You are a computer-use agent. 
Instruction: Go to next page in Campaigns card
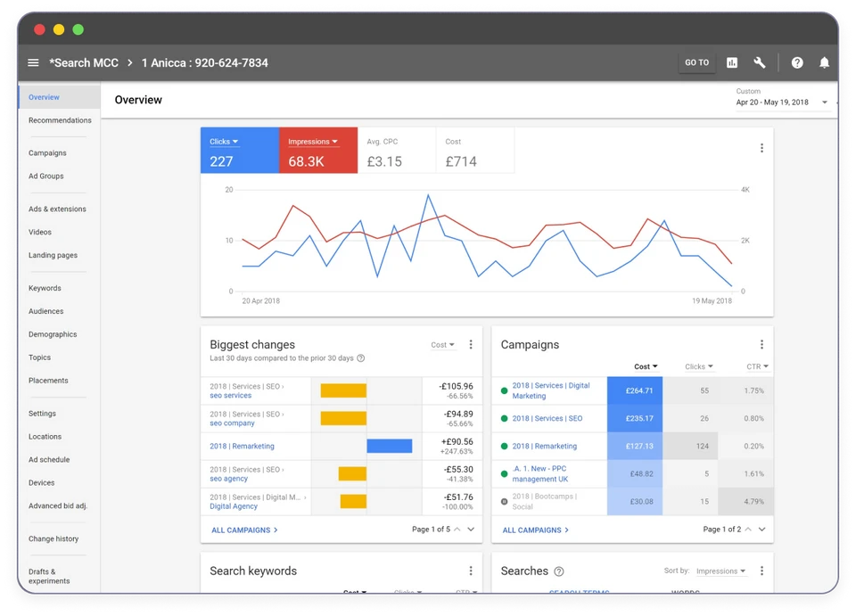[762, 530]
